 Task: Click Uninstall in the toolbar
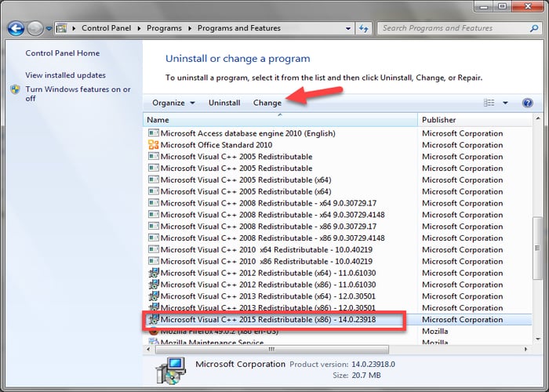coord(224,103)
